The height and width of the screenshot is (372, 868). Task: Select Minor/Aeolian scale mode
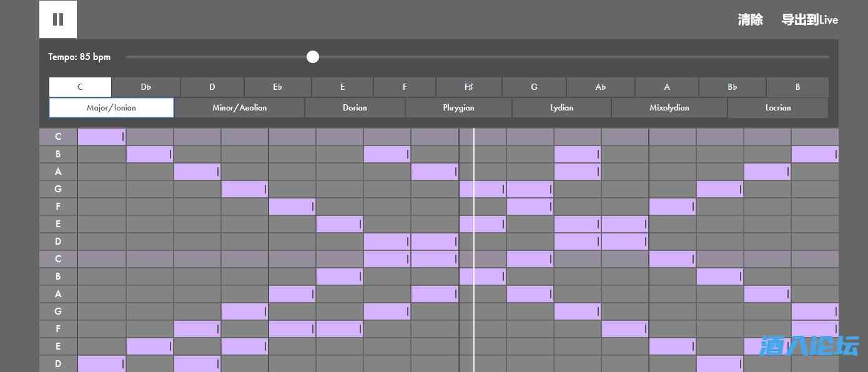(x=239, y=107)
